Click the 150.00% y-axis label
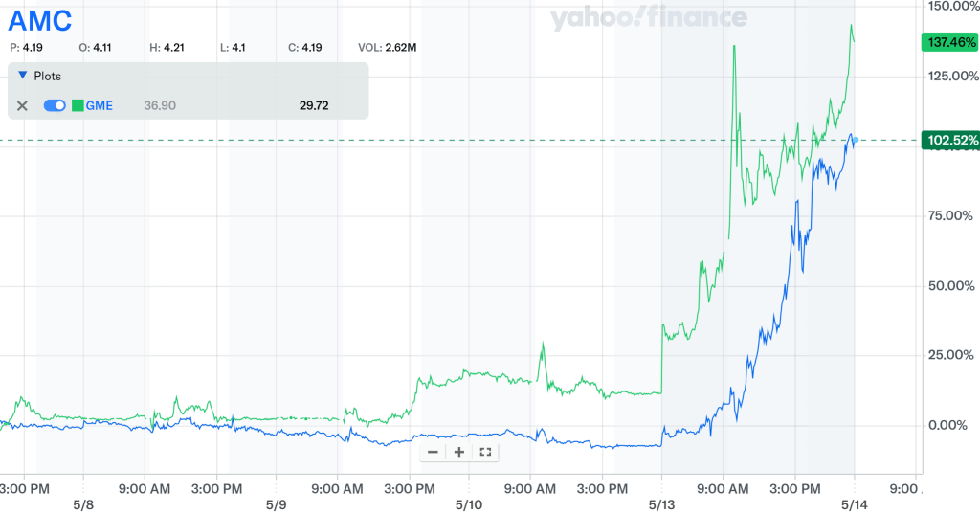The height and width of the screenshot is (514, 980). (x=951, y=7)
